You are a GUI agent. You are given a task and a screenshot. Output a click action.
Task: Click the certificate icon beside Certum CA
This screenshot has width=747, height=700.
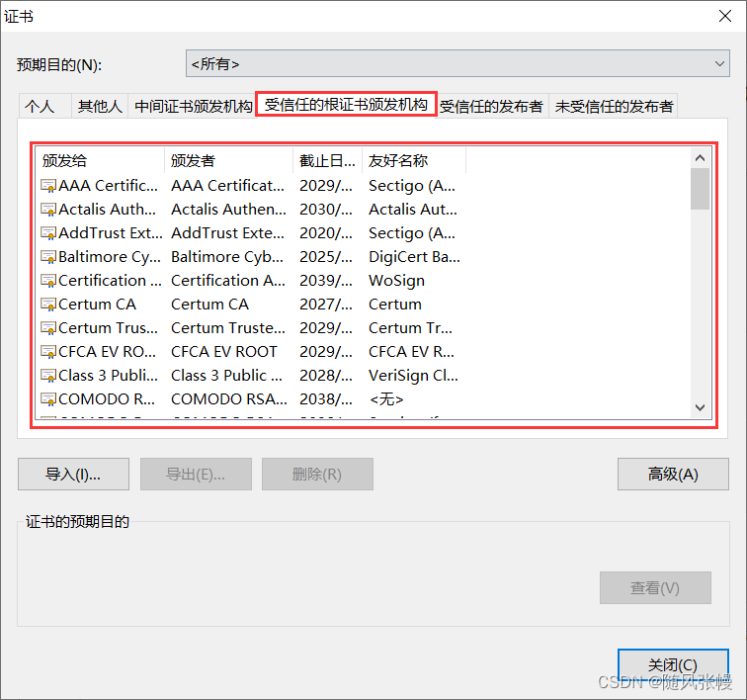(48, 305)
